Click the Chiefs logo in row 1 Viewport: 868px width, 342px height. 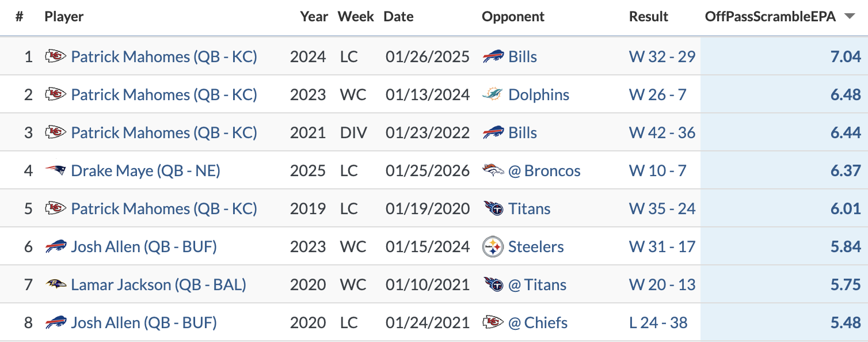click(x=56, y=56)
